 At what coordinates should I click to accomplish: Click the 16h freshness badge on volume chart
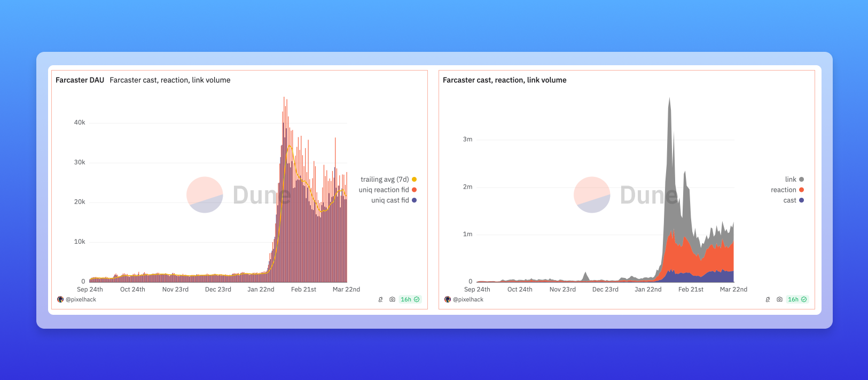tap(797, 300)
